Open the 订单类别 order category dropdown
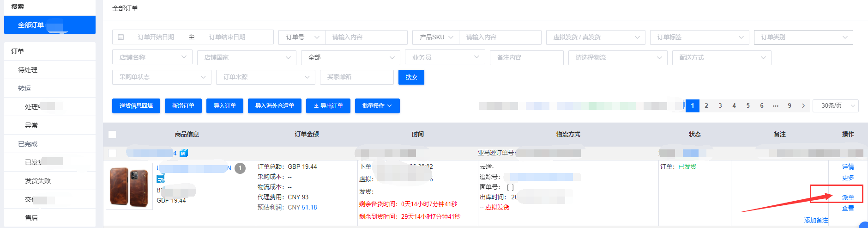The width and height of the screenshot is (868, 228). tap(803, 37)
